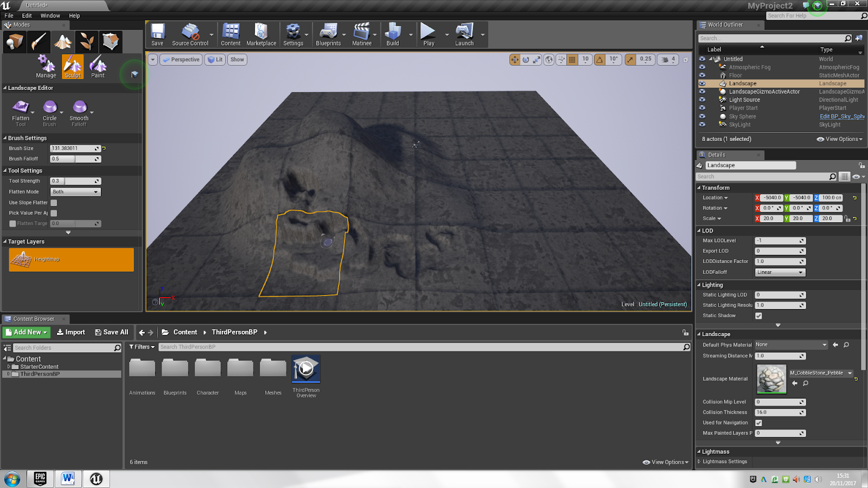Click Edit BP_Sky_Sphere link

(x=842, y=117)
